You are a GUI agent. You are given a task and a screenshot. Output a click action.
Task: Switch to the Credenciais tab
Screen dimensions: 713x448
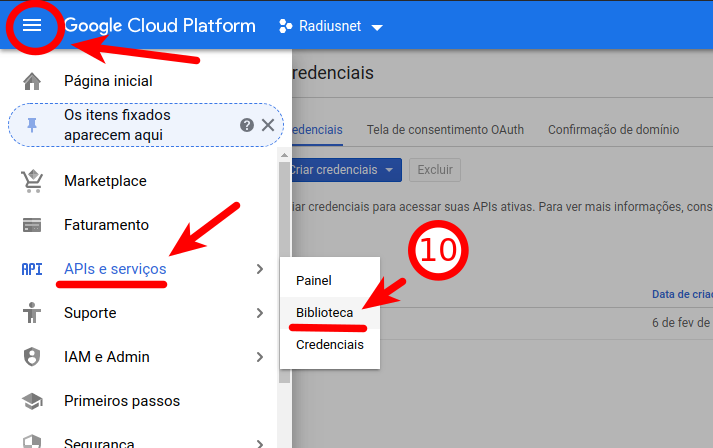[317, 130]
